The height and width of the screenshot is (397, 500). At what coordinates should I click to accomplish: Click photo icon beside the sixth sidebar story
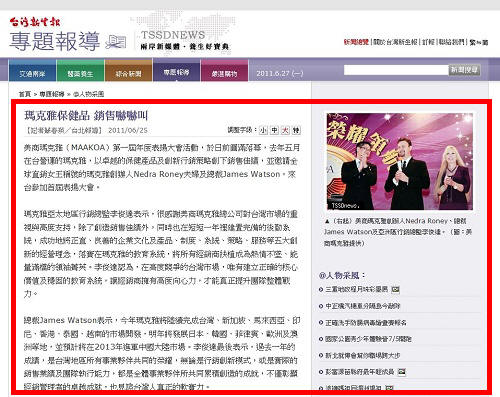coord(402,372)
